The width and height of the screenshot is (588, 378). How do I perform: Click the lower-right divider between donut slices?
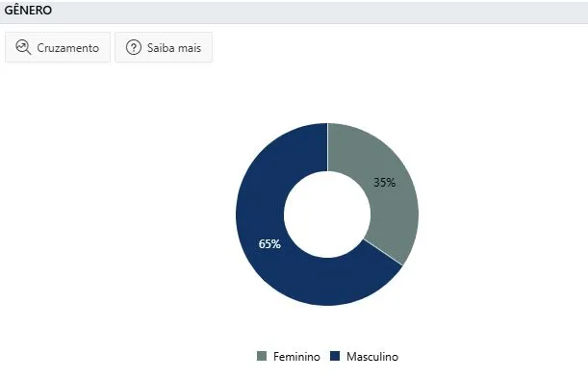tap(383, 252)
